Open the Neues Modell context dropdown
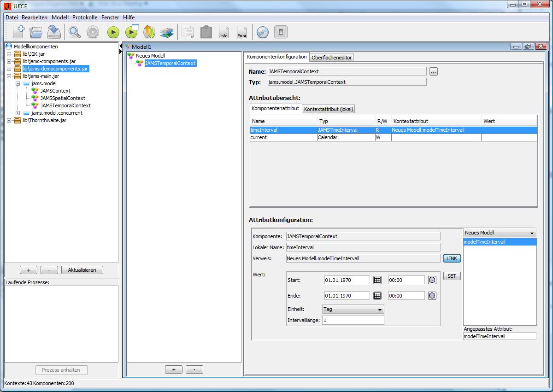 pyautogui.click(x=500, y=233)
